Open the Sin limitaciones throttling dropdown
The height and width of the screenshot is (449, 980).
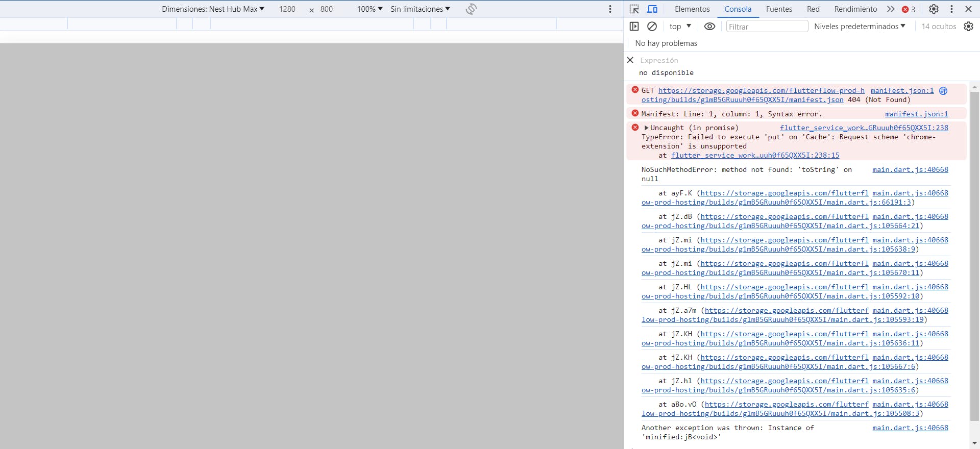coord(420,9)
